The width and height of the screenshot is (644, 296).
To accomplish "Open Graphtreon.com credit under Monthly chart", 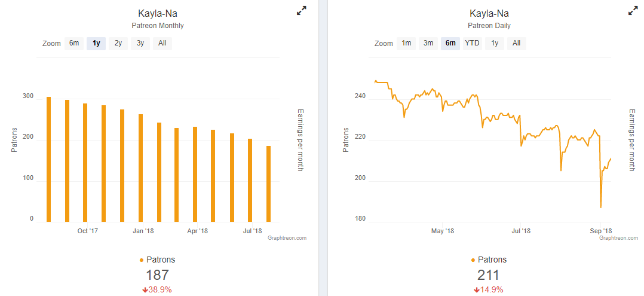I will coord(287,238).
